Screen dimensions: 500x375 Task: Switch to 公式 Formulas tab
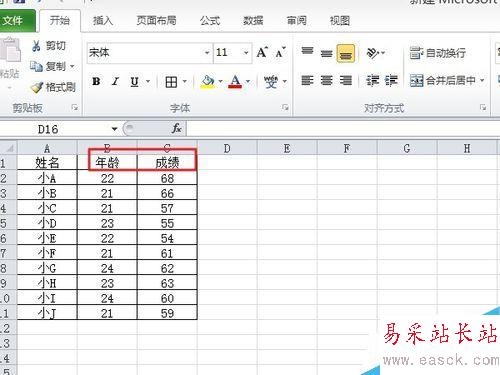click(x=210, y=21)
